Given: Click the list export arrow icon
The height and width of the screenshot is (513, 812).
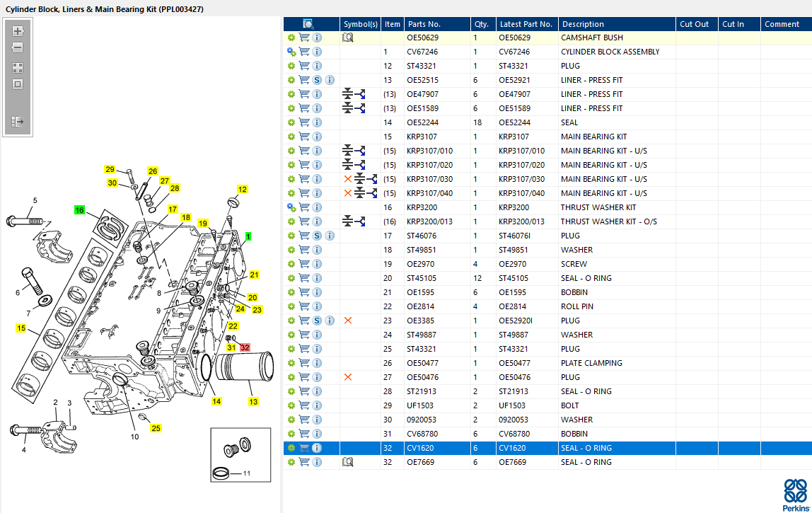Looking at the screenshot, I should 18,122.
